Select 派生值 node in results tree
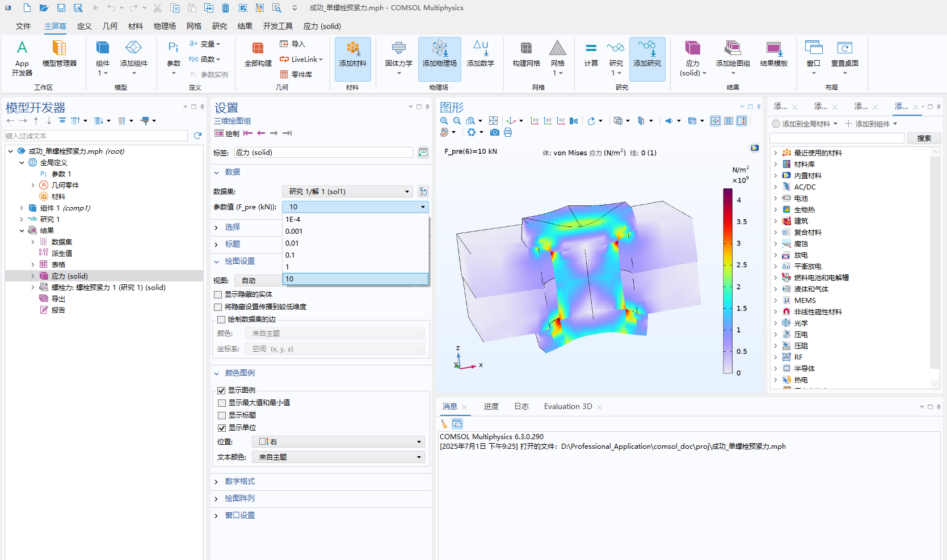The image size is (947, 560). 62,254
